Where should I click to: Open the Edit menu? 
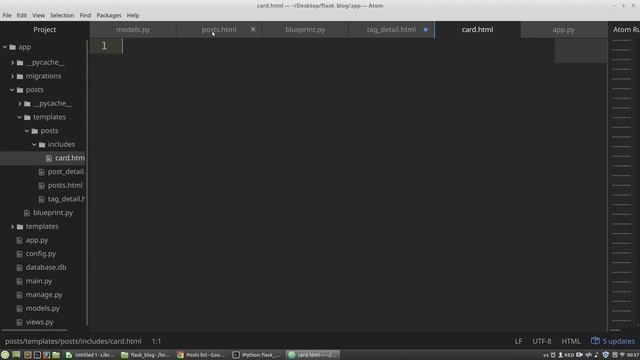click(22, 15)
